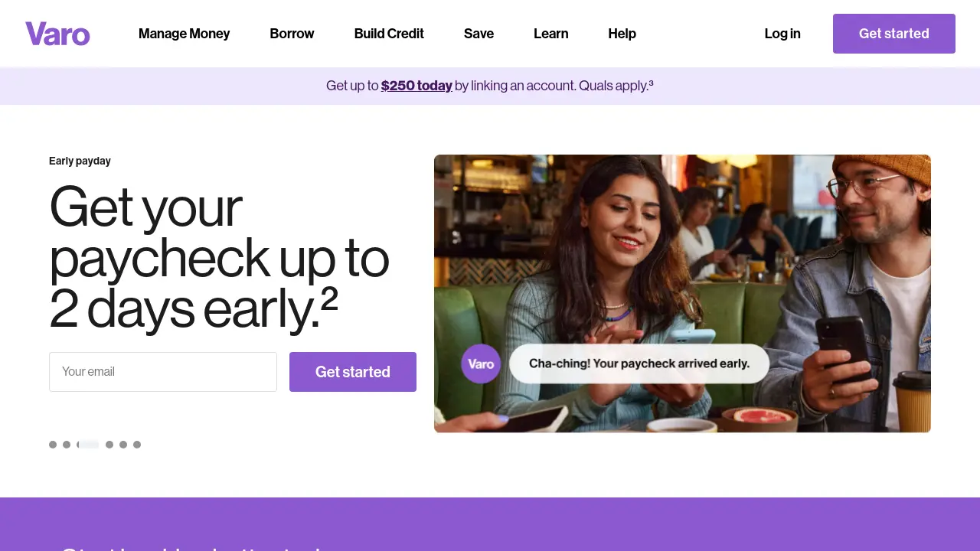Click the header Get started button
Viewport: 980px width, 551px height.
point(894,34)
